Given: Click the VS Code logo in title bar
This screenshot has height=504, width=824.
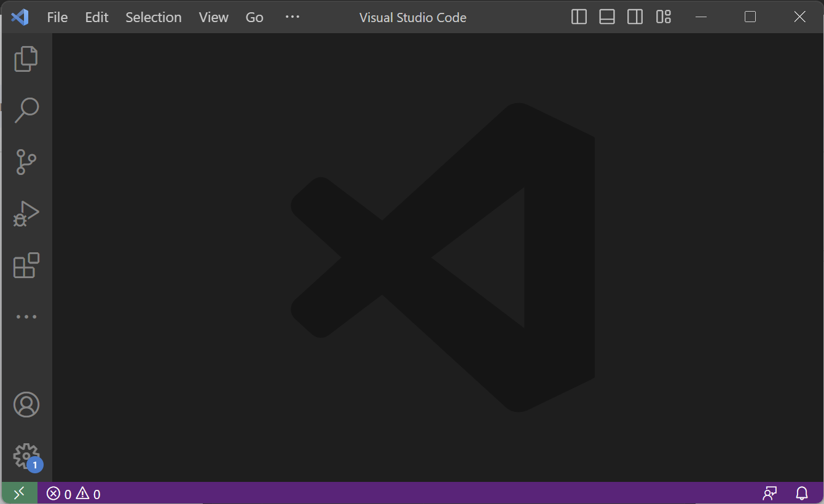Looking at the screenshot, I should point(20,17).
